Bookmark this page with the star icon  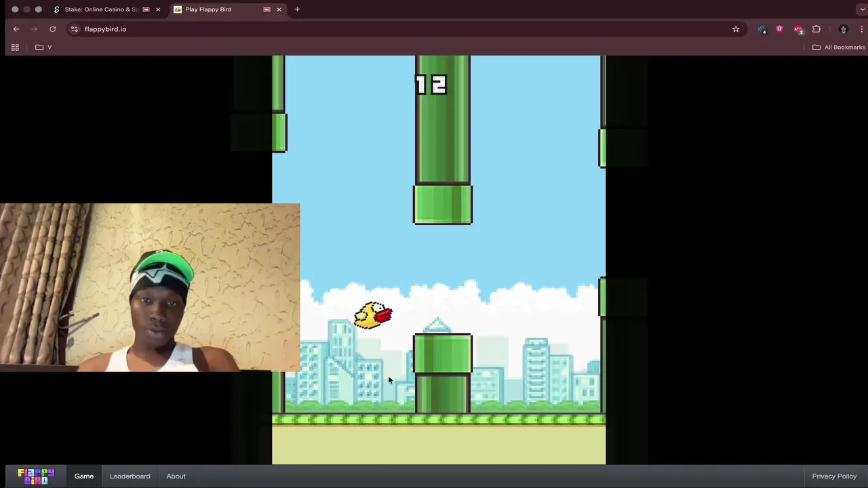(736, 29)
